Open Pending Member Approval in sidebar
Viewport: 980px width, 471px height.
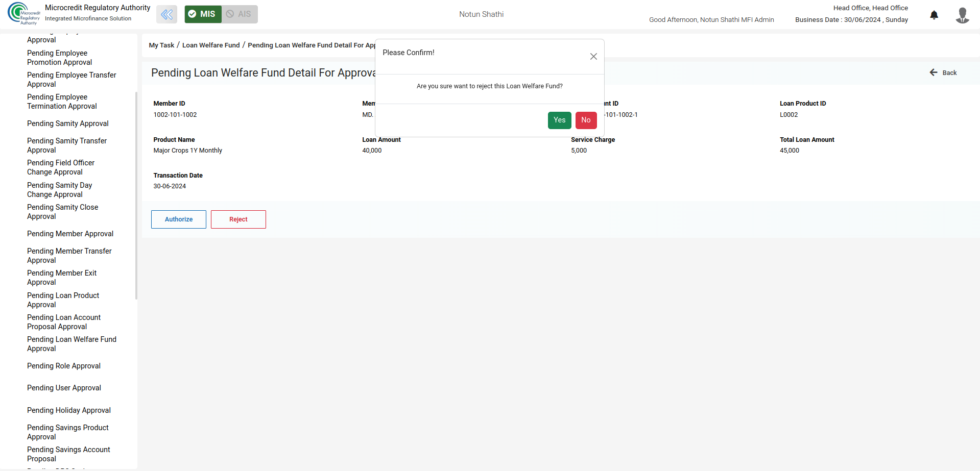point(70,234)
